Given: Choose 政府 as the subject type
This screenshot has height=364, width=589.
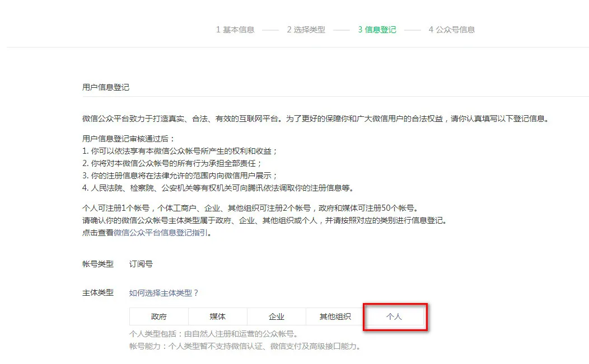Looking at the screenshot, I should coord(159,316).
